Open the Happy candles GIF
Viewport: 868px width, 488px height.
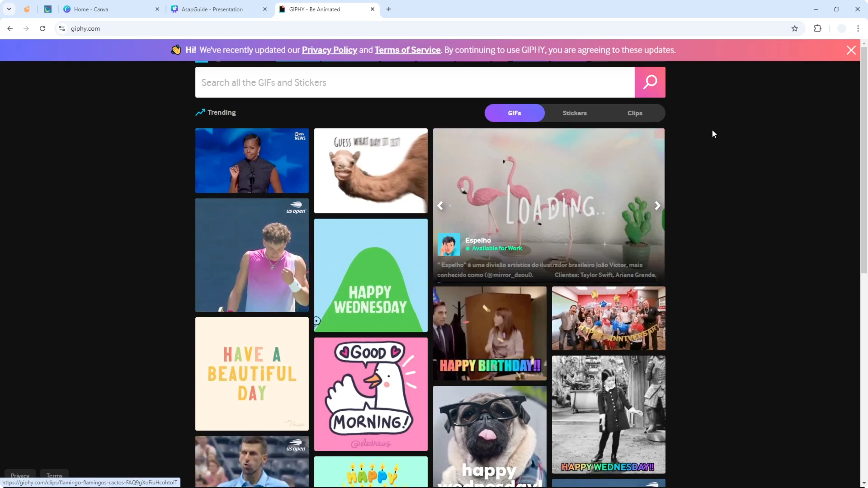coord(371,472)
